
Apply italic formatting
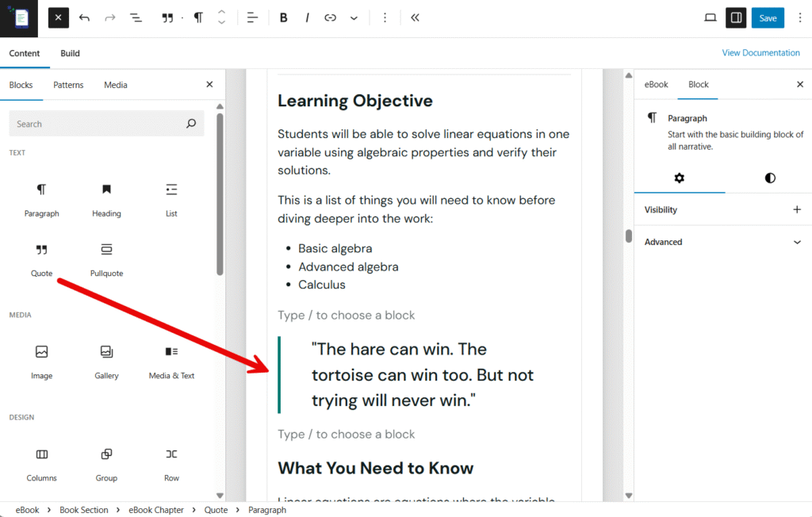pyautogui.click(x=307, y=17)
